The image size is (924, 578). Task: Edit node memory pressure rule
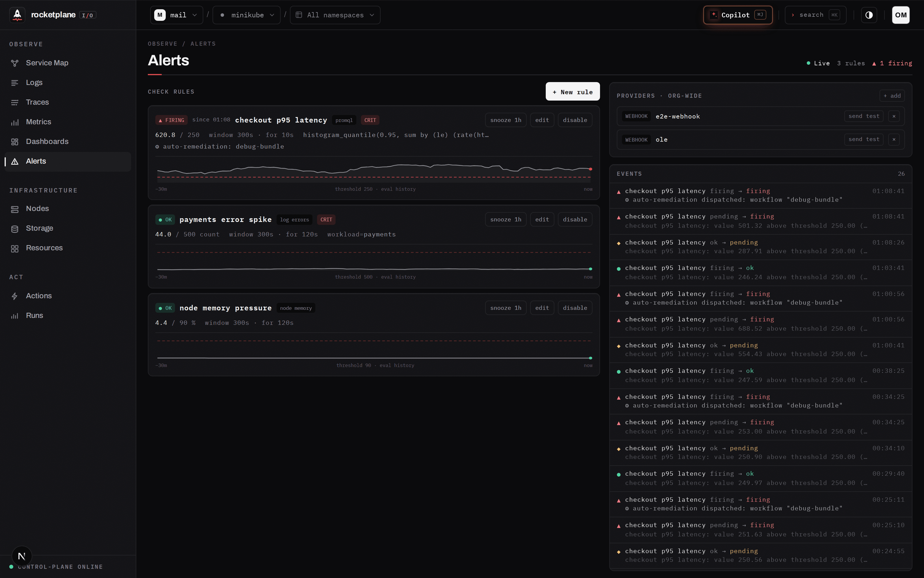[542, 308]
